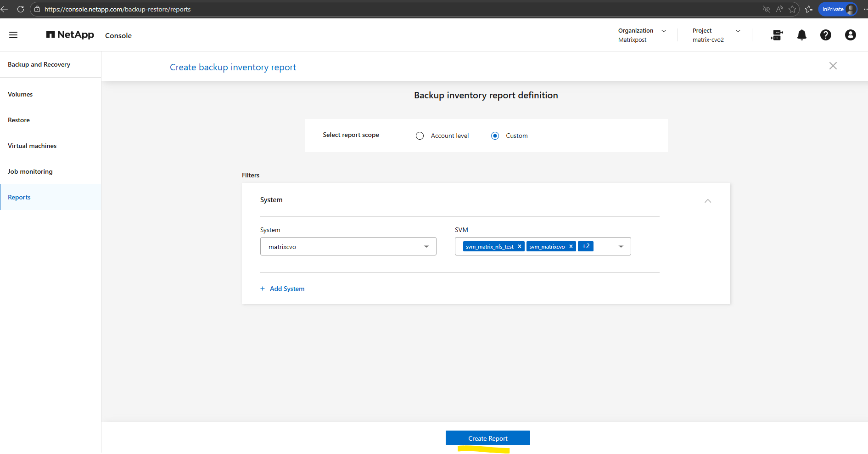Image resolution: width=868 pixels, height=454 pixels.
Task: Open the help question mark icon
Action: point(825,35)
